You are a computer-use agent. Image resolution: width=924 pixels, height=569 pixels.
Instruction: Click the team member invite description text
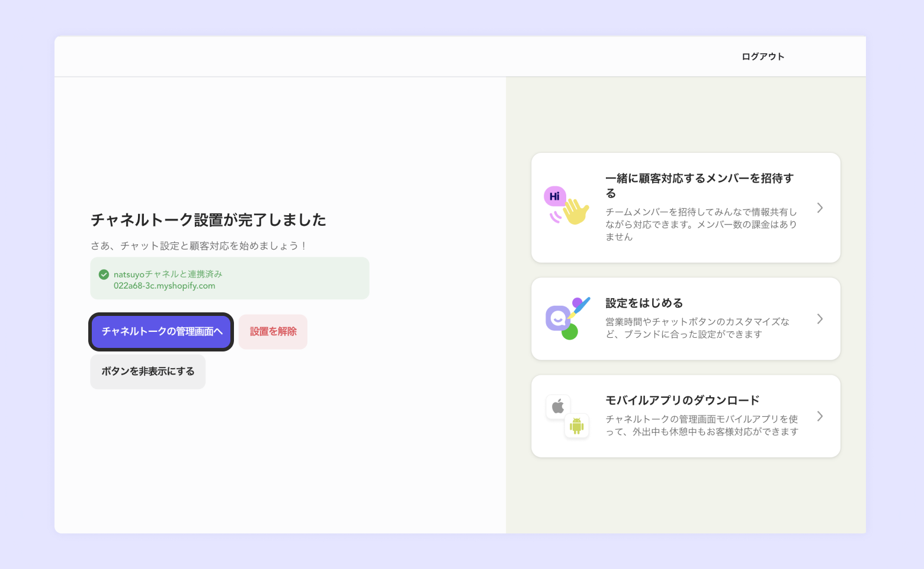[701, 224]
